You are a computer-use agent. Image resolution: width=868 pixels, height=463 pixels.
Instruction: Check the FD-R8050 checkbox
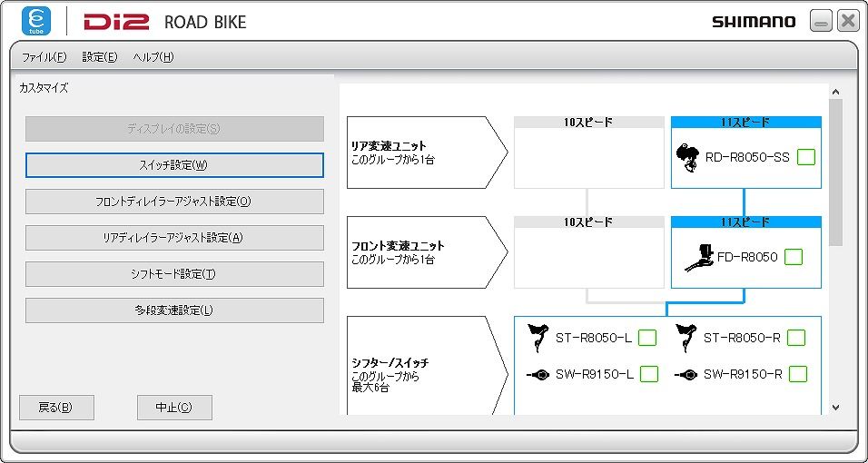click(794, 257)
